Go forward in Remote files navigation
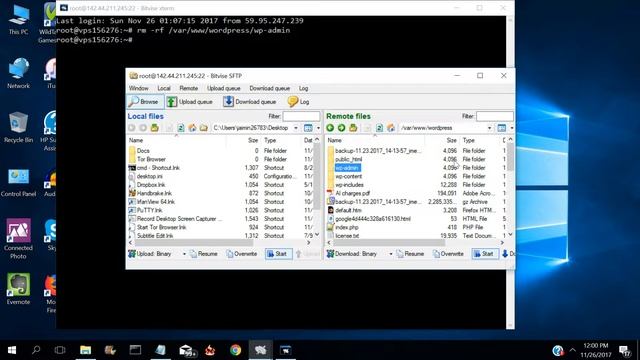Screen dimensions: 640x360 [341, 128]
